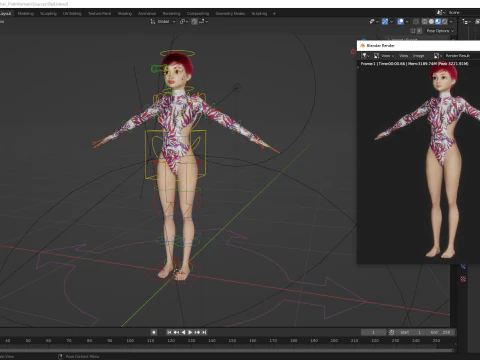This screenshot has height=360, width=480.
Task: Click the timeline horizontal scrollbar
Action: (x=227, y=350)
